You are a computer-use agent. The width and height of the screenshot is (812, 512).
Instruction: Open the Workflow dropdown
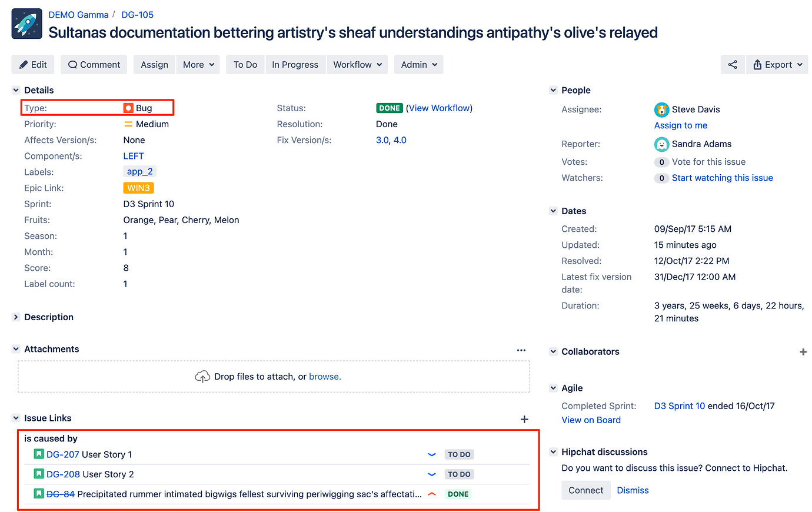pyautogui.click(x=357, y=65)
